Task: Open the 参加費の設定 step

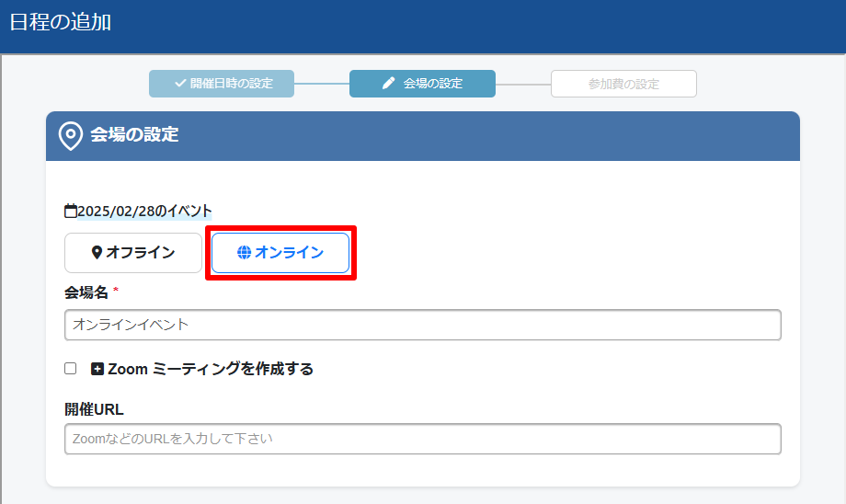Action: pos(623,84)
